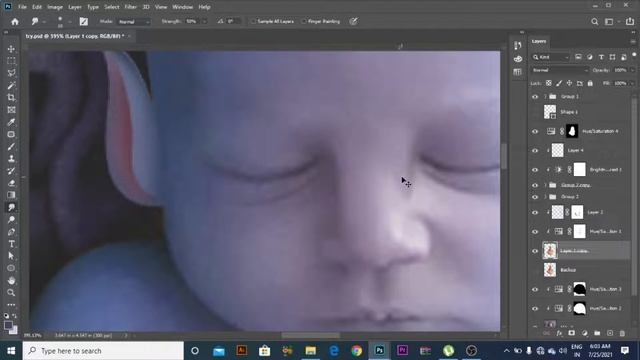Select the Eraser tool
Screen dimensions: 640x360
pos(11,183)
